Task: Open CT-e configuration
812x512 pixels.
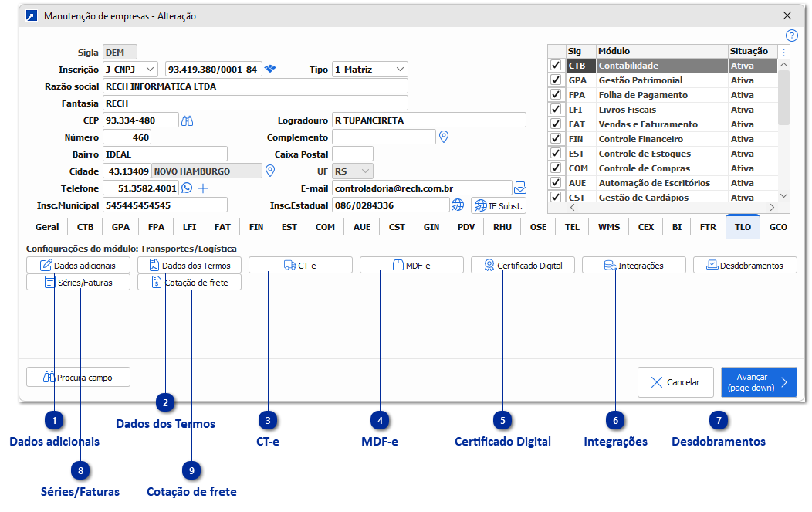Action: [x=300, y=266]
